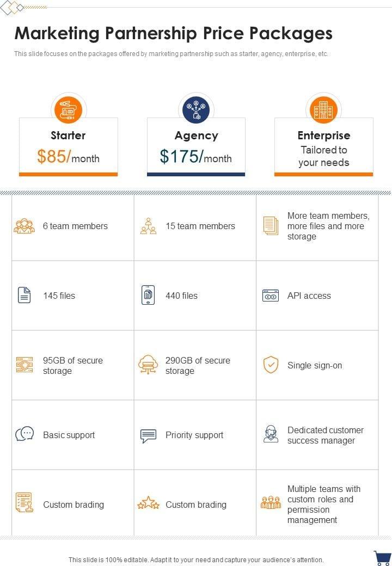392x566 pixels.
Task: Click the Dedicated customer success manager icon
Action: (x=271, y=434)
